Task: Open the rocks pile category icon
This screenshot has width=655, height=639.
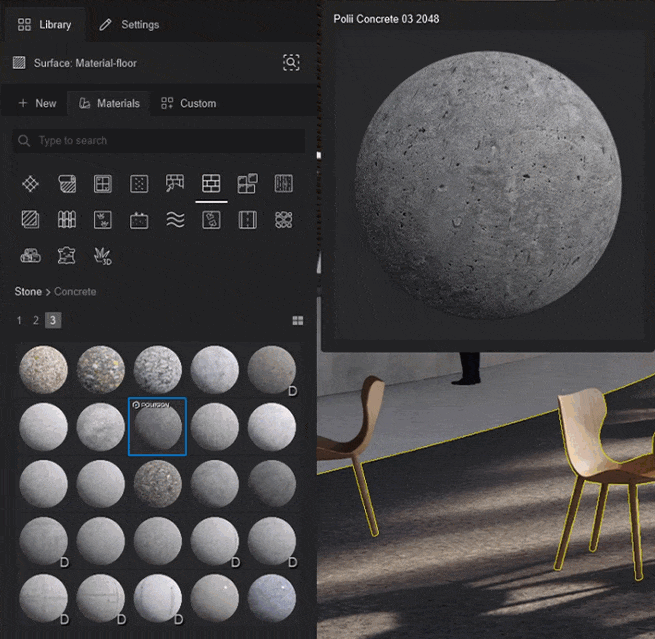Action: [31, 255]
